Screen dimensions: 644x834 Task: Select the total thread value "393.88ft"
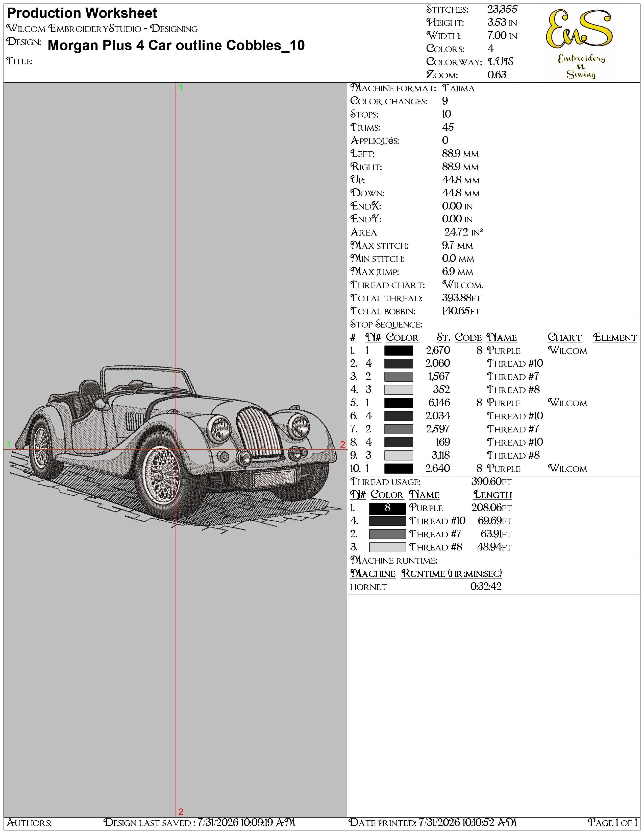[x=462, y=298]
